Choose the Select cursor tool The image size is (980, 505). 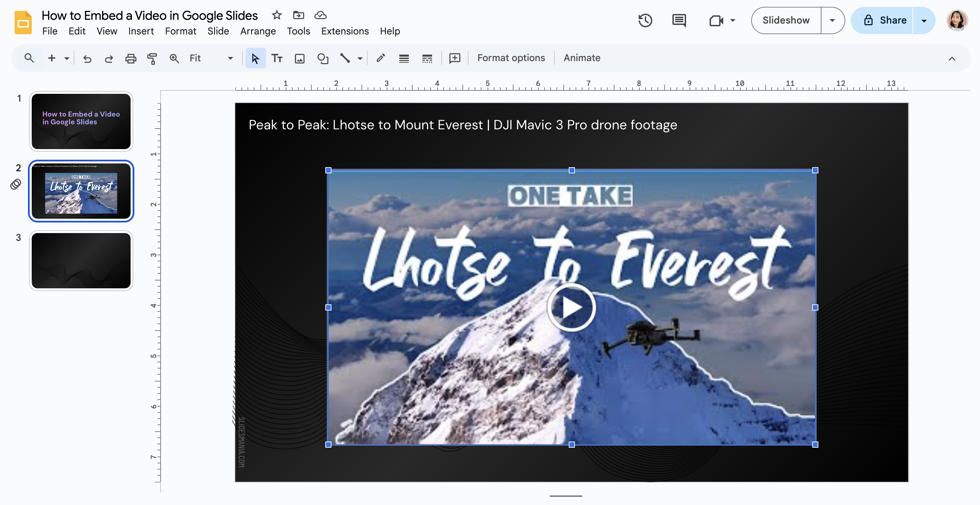click(255, 58)
